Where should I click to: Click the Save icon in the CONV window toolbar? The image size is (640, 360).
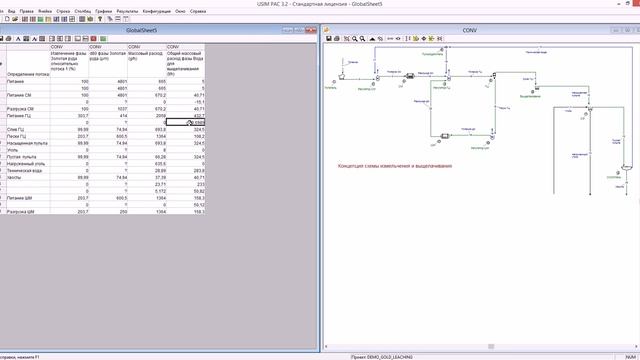329,38
